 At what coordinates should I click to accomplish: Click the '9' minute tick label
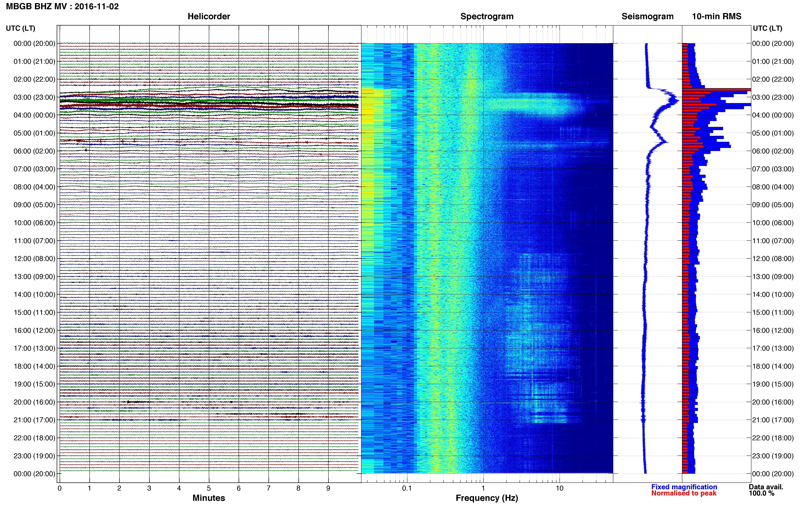(x=328, y=488)
